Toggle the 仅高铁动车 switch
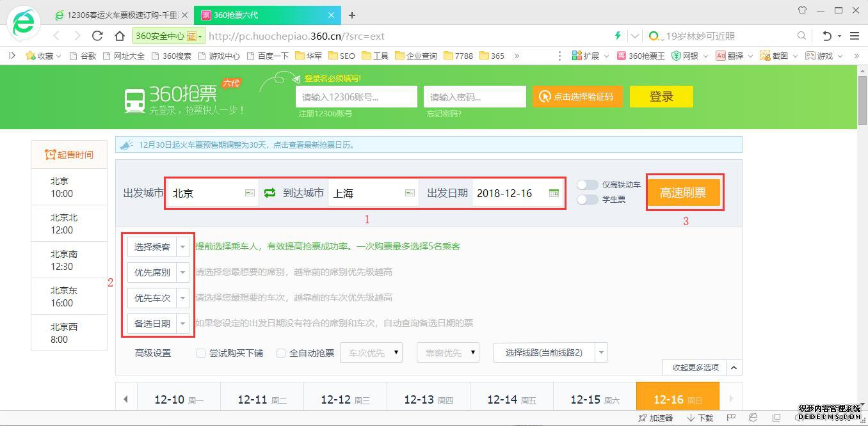The height and width of the screenshot is (426, 868). (x=587, y=185)
